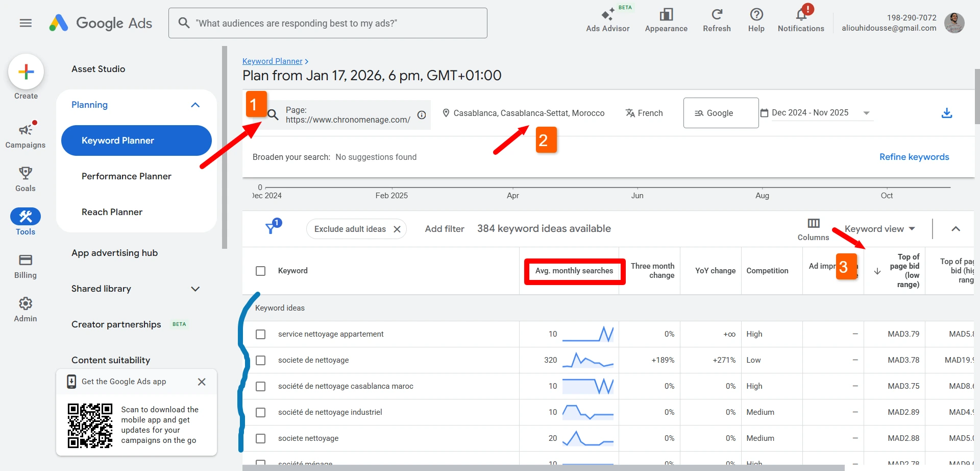This screenshot has height=471, width=980.
Task: Click the Create plus button
Action: (26, 72)
